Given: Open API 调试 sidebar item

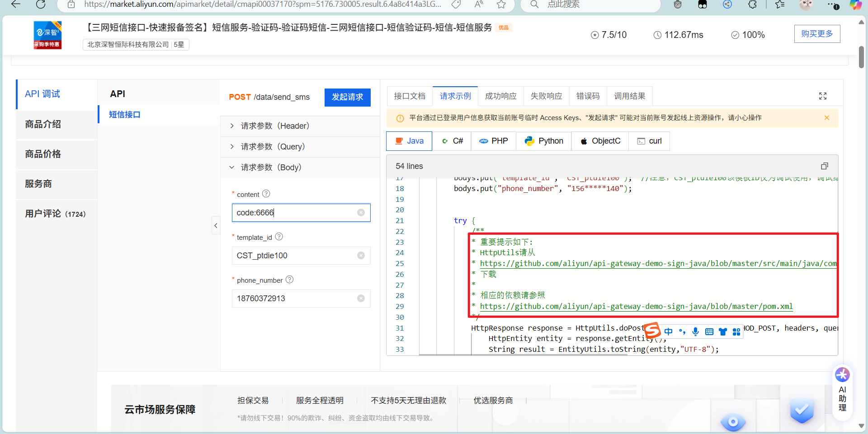Looking at the screenshot, I should [57, 94].
